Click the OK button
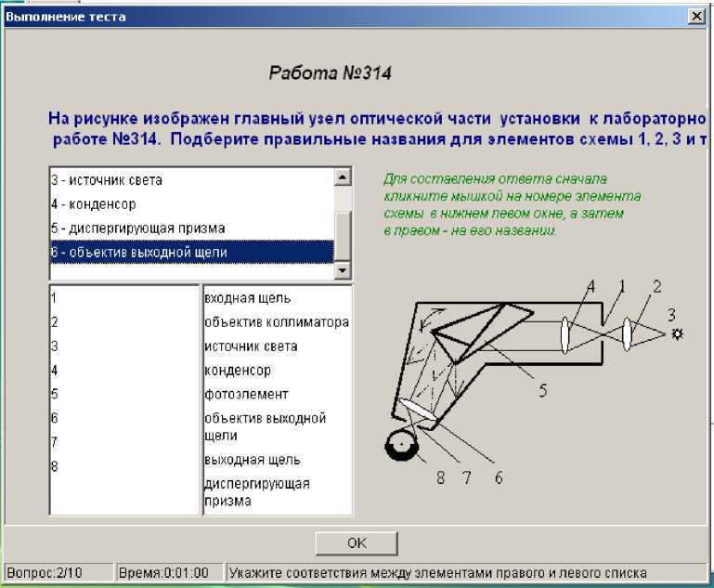The image size is (714, 588). 357,542
